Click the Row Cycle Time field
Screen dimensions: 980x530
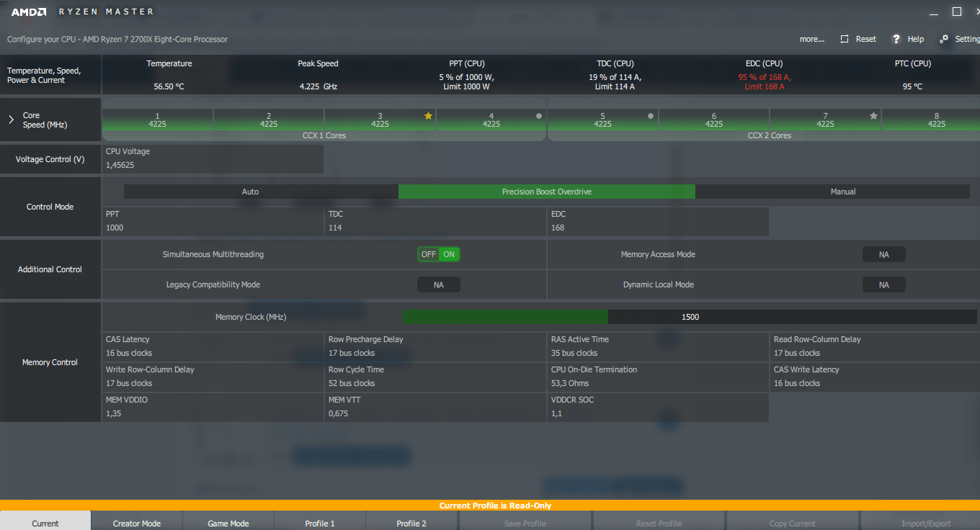coord(435,377)
